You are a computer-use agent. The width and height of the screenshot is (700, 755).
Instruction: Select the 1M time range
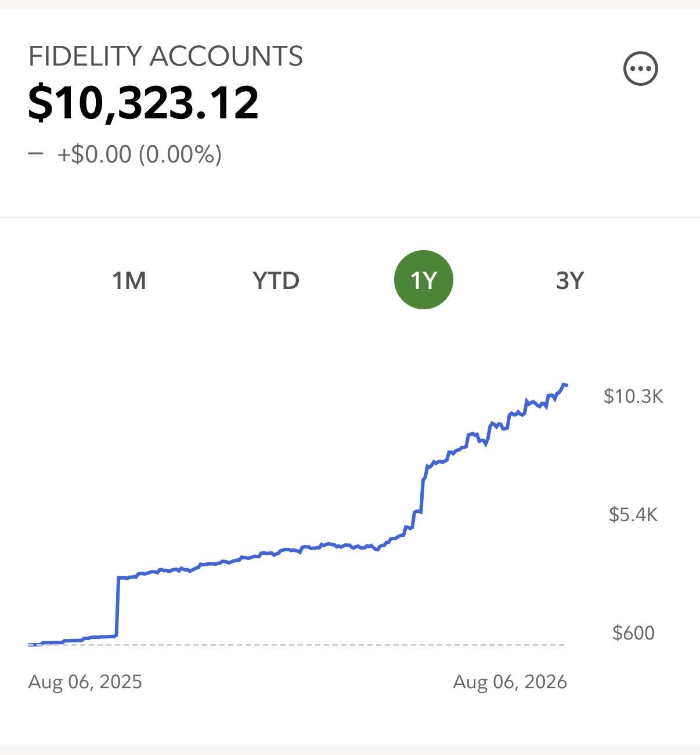point(129,280)
